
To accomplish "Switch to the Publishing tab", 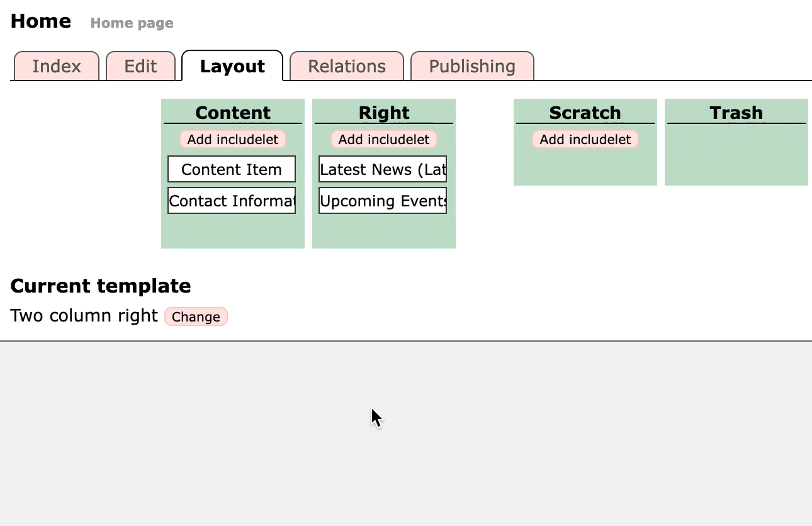I will point(471,66).
